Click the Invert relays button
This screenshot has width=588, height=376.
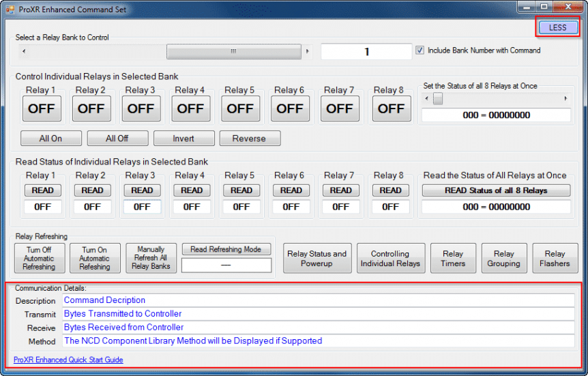tap(183, 139)
